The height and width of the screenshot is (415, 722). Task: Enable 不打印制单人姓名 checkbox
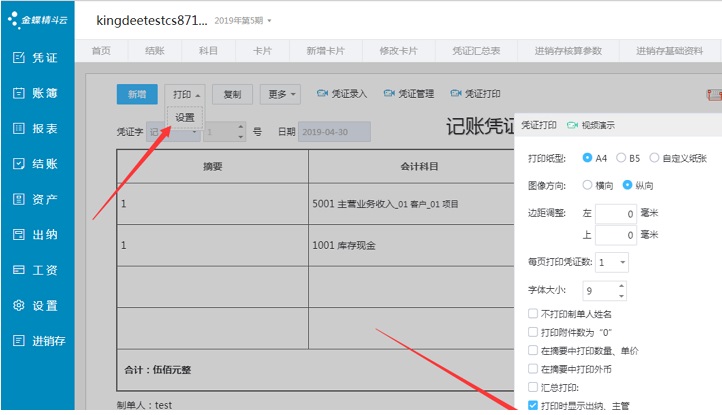(x=532, y=315)
